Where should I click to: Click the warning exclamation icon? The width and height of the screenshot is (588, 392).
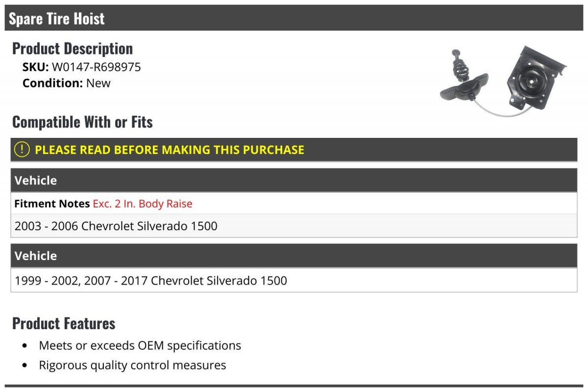pos(22,149)
